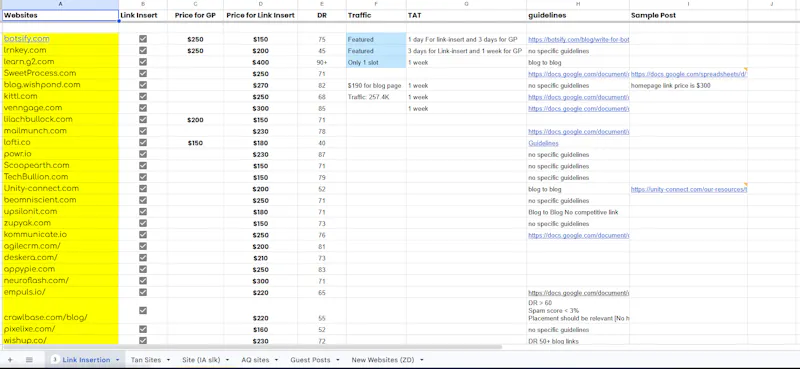The height and width of the screenshot is (369, 800).
Task: Switch to the Site (IA slk) sheet tab
Action: pyautogui.click(x=201, y=360)
